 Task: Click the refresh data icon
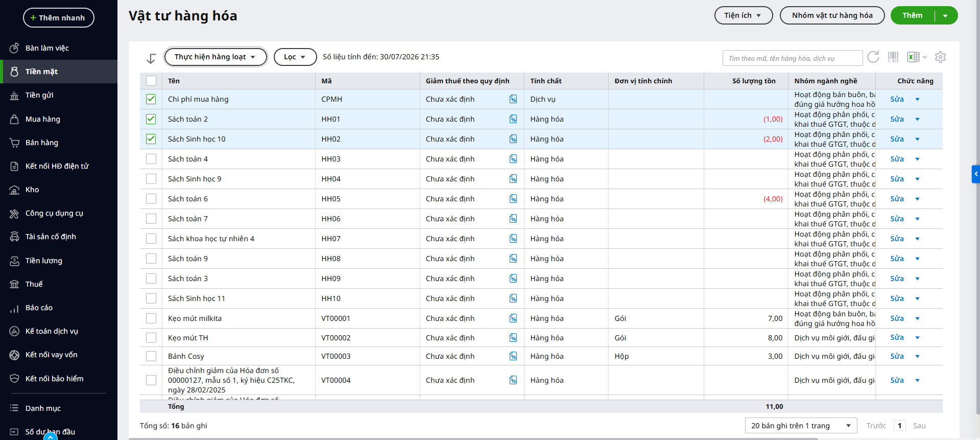873,57
